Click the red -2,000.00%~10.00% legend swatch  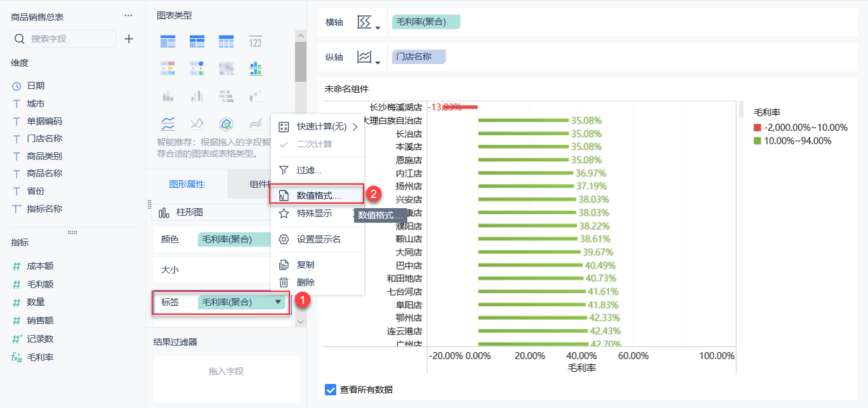pos(758,128)
